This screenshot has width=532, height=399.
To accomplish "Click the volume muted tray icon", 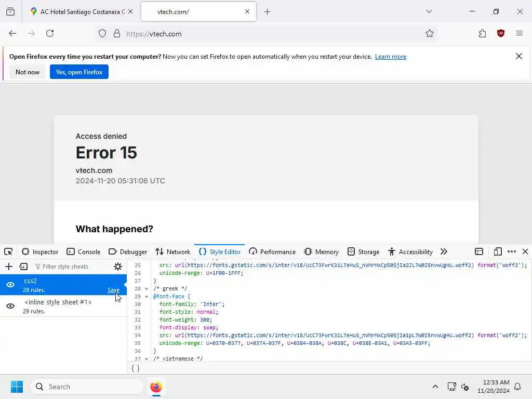I will pos(465,387).
